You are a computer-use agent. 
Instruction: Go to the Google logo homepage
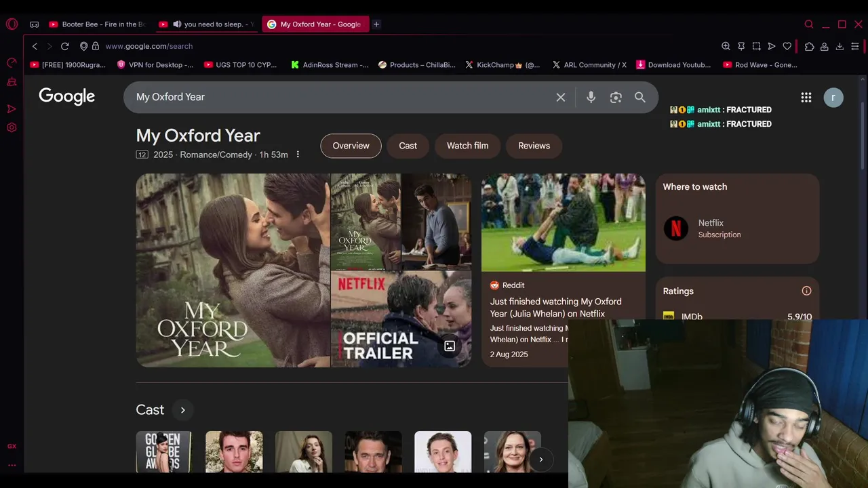(x=66, y=97)
